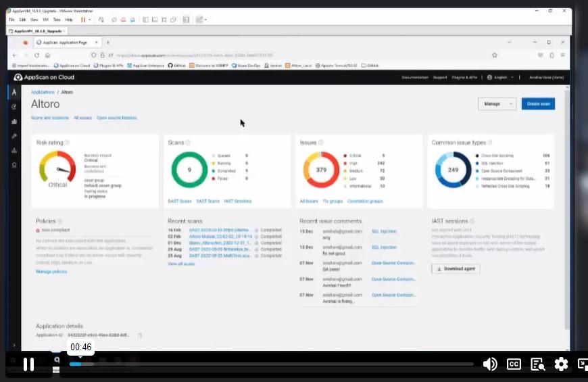The width and height of the screenshot is (588, 382).
Task: Open the English language dropdown
Action: pyautogui.click(x=500, y=77)
